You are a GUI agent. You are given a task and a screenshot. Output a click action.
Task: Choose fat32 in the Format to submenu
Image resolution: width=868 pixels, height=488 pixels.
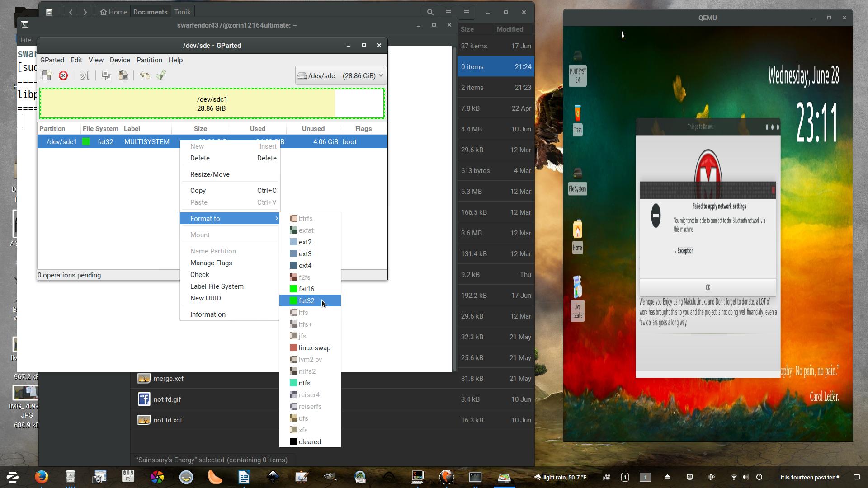coord(306,301)
